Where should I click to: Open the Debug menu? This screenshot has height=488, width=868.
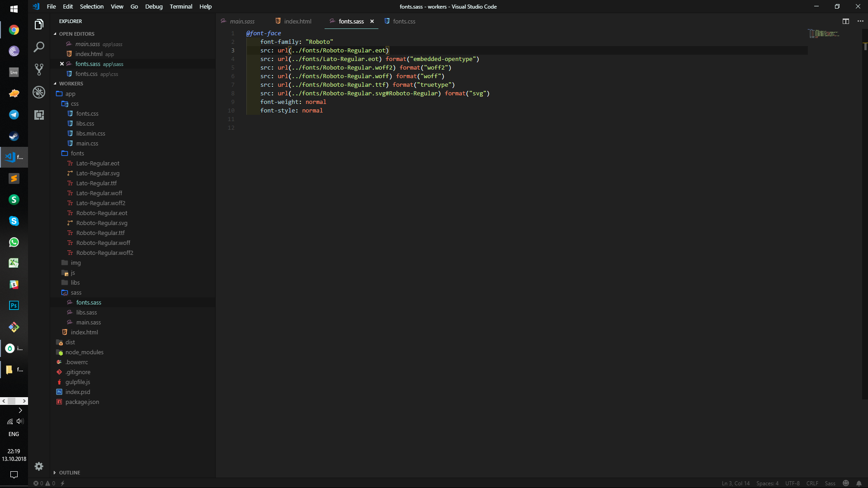(x=154, y=6)
